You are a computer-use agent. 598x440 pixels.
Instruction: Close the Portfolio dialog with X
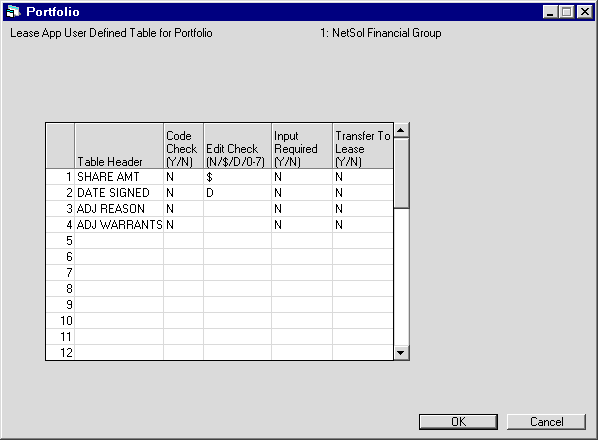[585, 12]
